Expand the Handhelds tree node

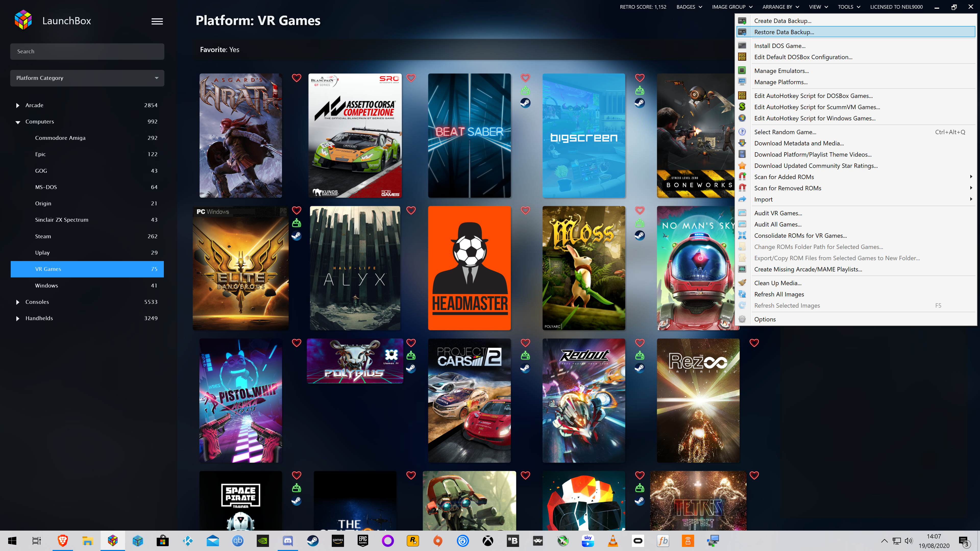coord(18,318)
